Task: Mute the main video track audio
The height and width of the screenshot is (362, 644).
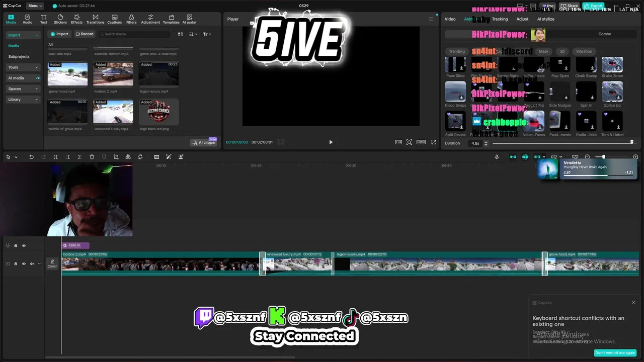Action: tap(32, 263)
